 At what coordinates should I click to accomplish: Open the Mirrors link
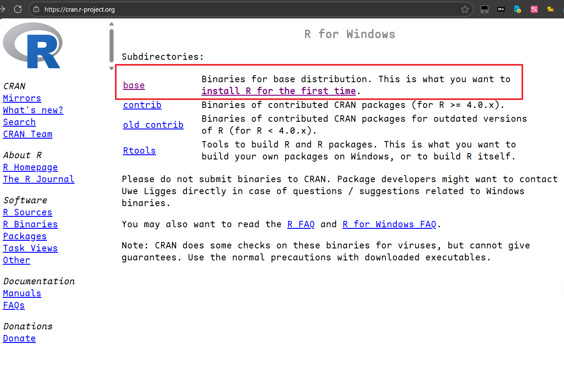coord(22,98)
